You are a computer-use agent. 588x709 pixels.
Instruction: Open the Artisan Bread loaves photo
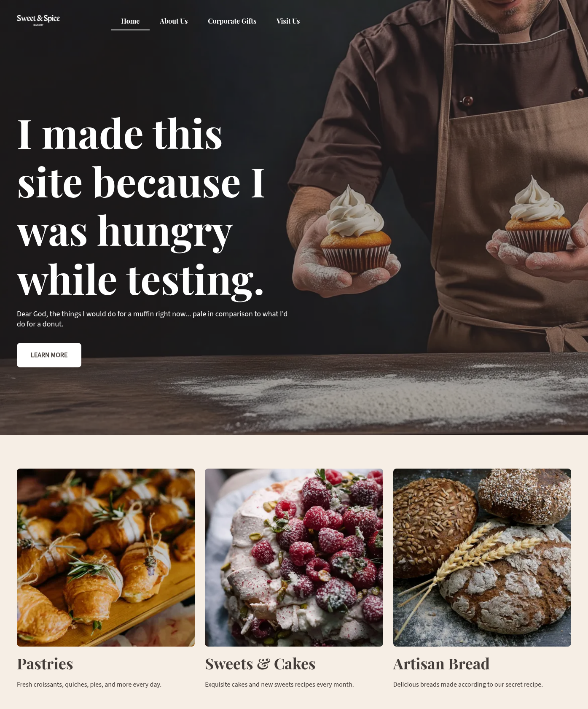[482, 558]
